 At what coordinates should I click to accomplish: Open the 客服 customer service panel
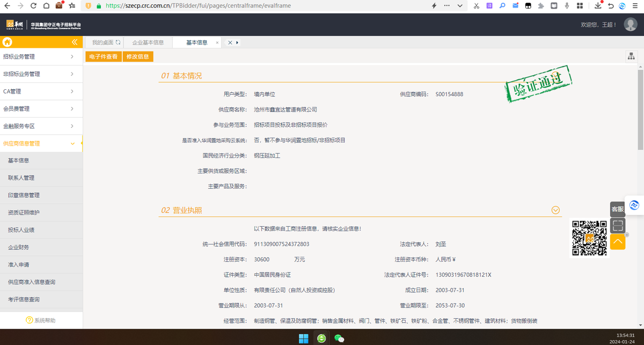point(616,209)
